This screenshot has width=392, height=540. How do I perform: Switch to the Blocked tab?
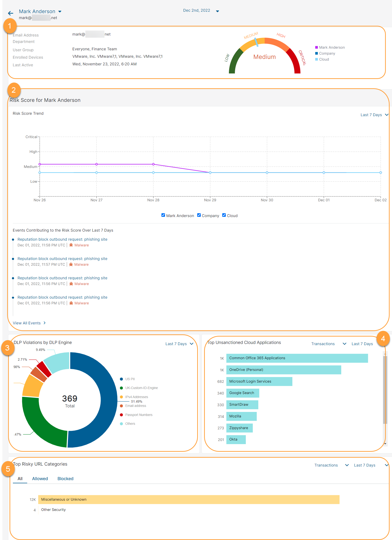(65, 478)
